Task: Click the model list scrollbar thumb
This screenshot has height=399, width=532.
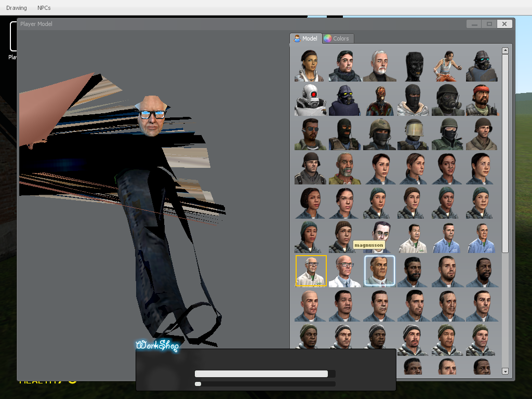Action: 505,153
